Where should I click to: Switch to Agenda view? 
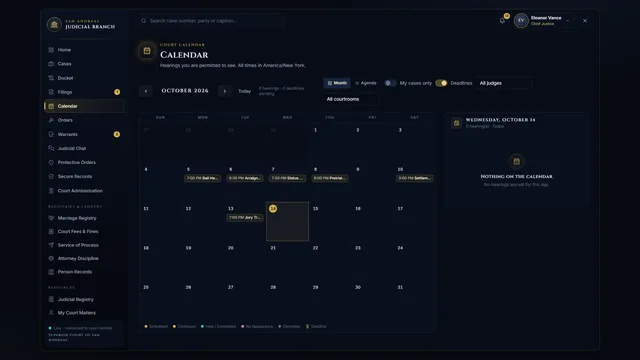pos(366,83)
